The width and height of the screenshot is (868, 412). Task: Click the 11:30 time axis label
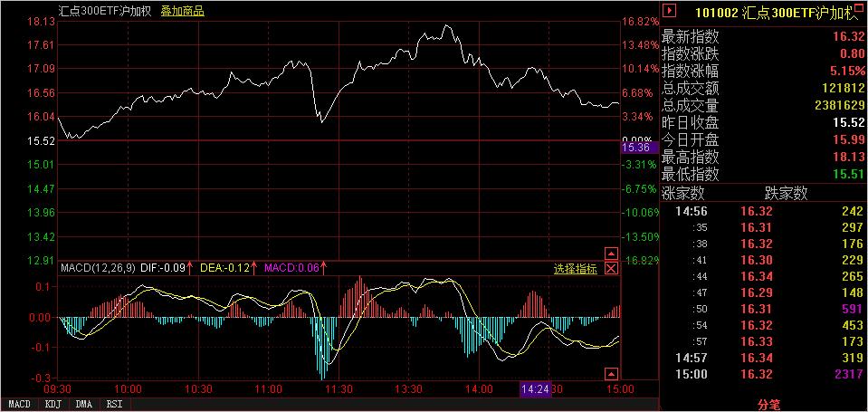click(339, 389)
